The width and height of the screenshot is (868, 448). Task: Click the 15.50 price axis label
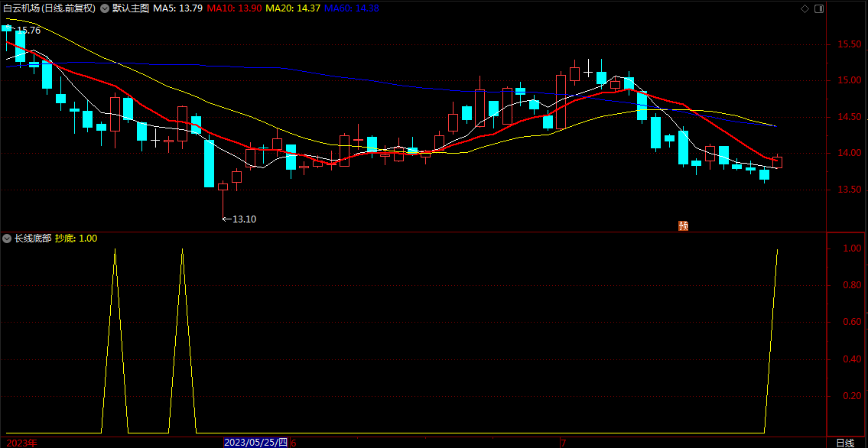(849, 44)
